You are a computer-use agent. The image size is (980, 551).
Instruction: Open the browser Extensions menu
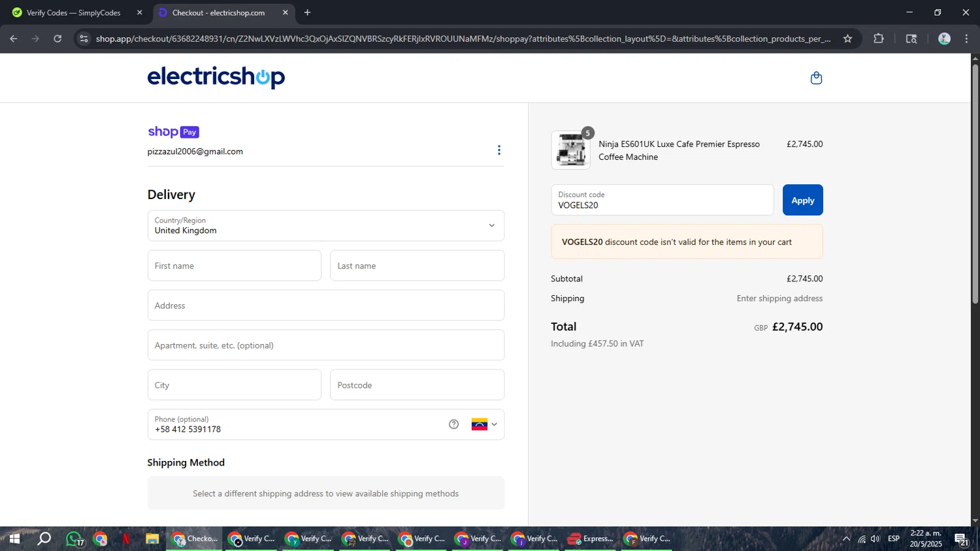[879, 39]
